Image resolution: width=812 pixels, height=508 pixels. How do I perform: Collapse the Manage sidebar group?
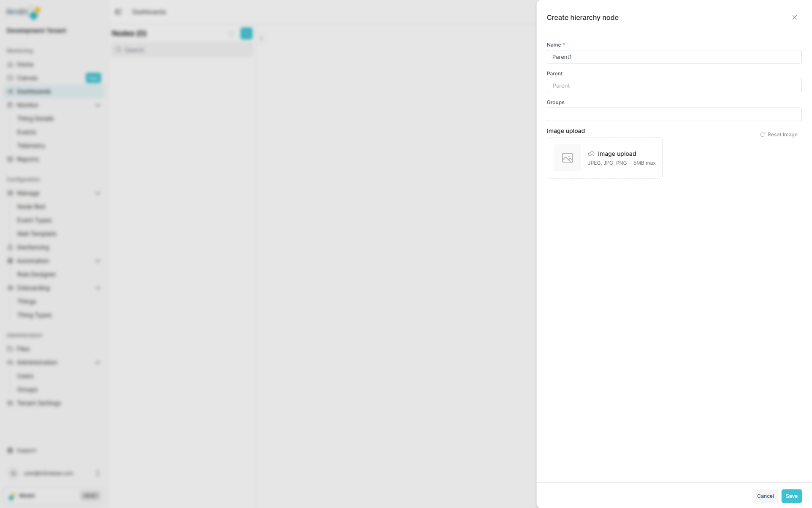click(98, 193)
